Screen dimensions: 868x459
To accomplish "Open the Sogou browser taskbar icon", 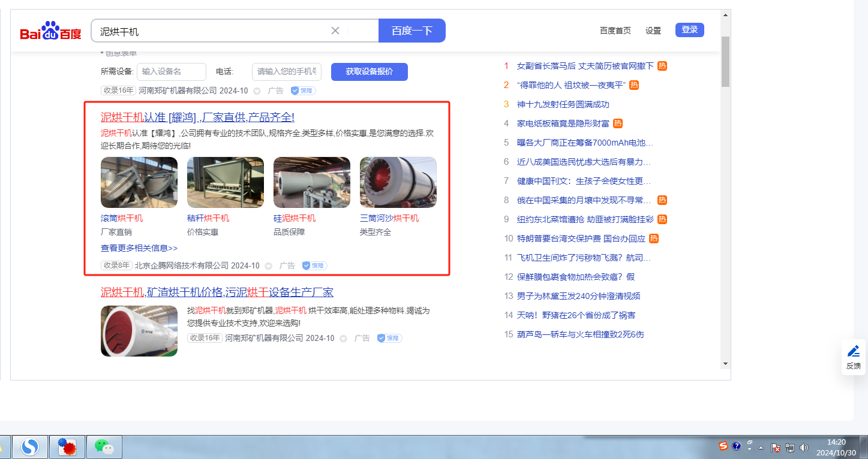I will 29,446.
